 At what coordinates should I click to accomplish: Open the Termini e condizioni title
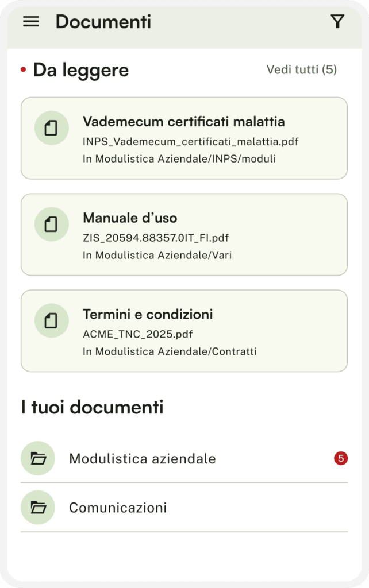click(x=148, y=315)
